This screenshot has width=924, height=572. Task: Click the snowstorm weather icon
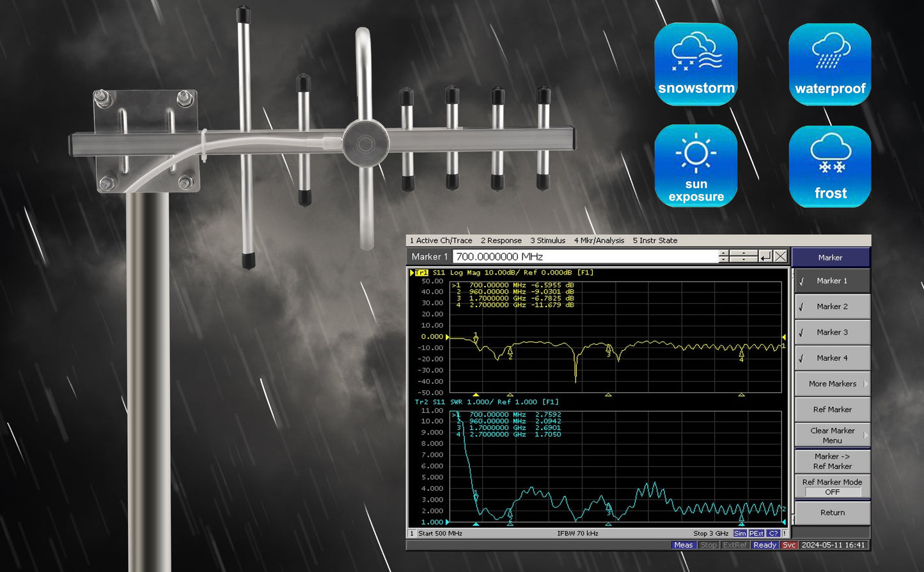point(696,64)
